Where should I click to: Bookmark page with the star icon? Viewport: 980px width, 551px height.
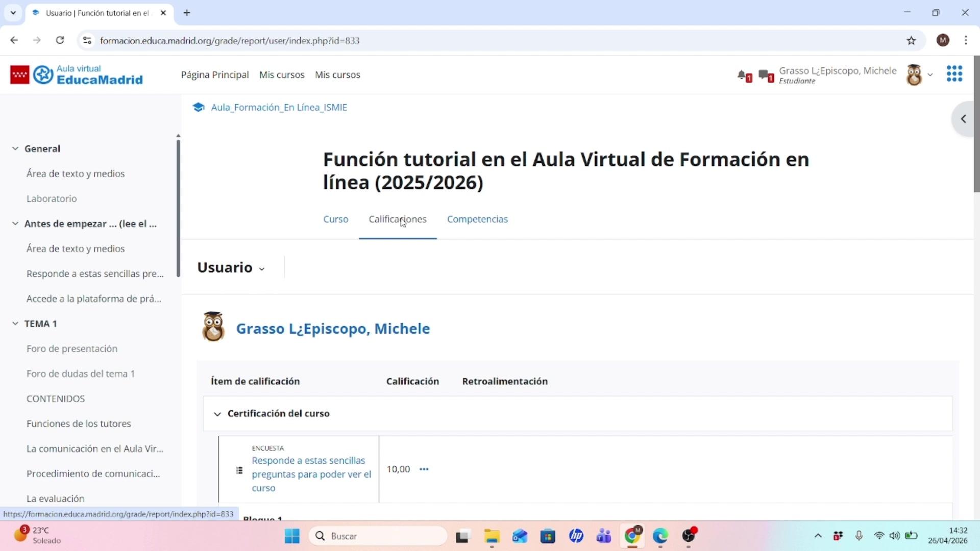click(x=911, y=40)
